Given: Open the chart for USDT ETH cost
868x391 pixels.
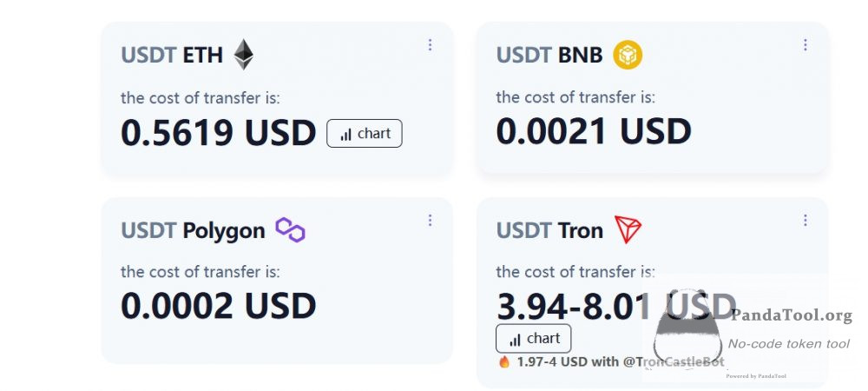Looking at the screenshot, I should pos(365,134).
